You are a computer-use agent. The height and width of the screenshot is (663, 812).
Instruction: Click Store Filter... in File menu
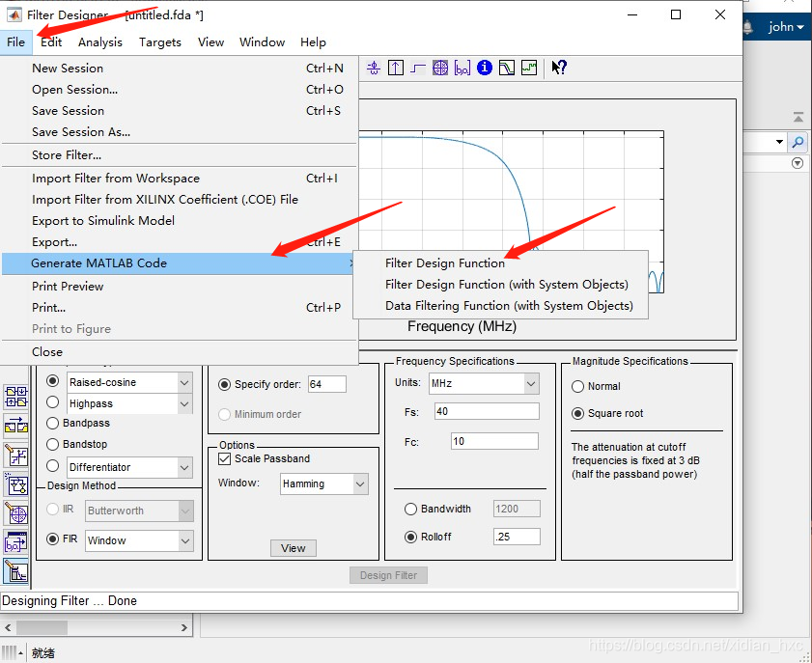[x=67, y=155]
